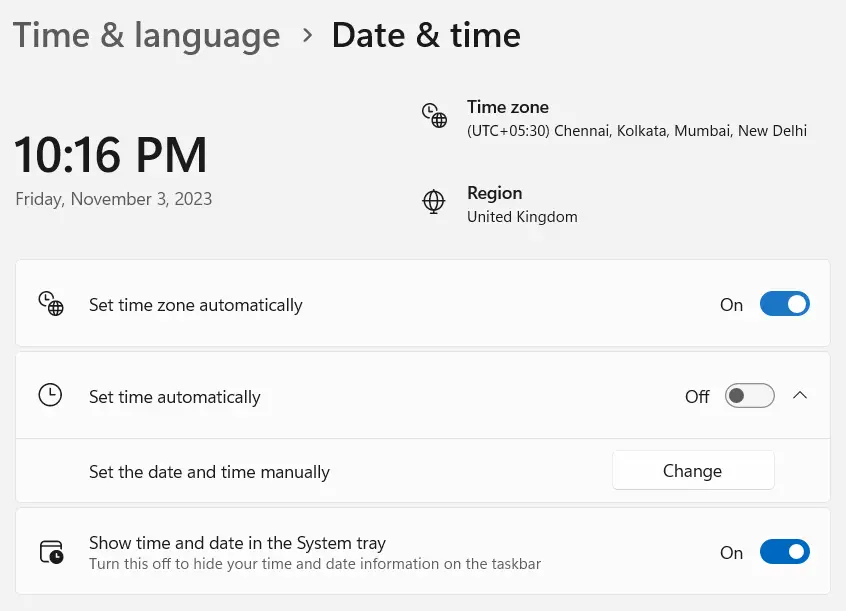846x611 pixels.
Task: Click the Region globe icon
Action: (434, 202)
